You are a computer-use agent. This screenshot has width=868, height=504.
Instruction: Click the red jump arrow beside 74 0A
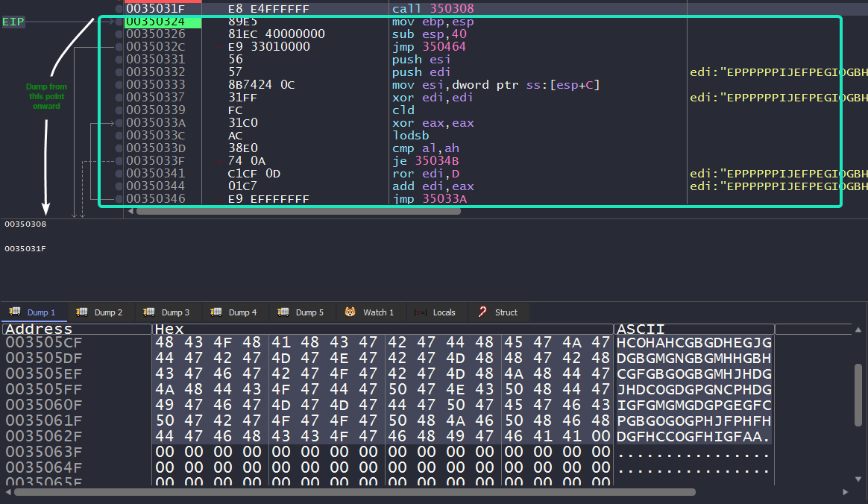click(x=218, y=161)
